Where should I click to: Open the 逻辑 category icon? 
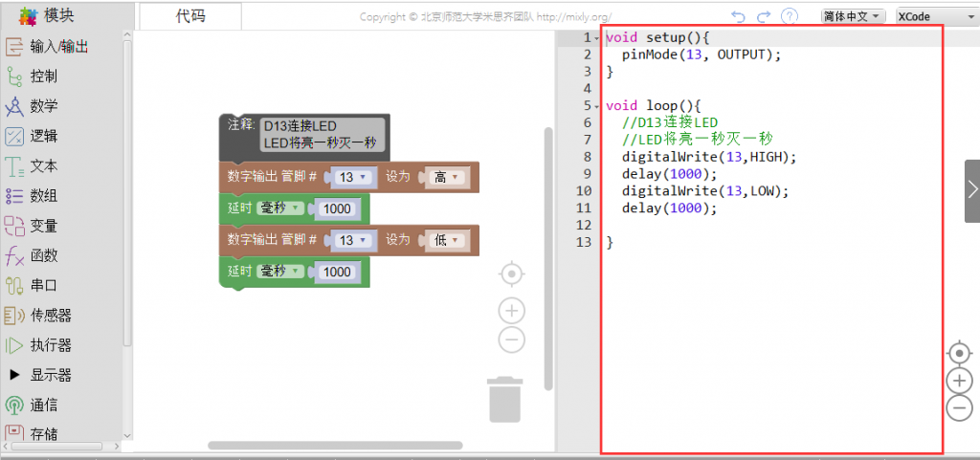click(14, 136)
